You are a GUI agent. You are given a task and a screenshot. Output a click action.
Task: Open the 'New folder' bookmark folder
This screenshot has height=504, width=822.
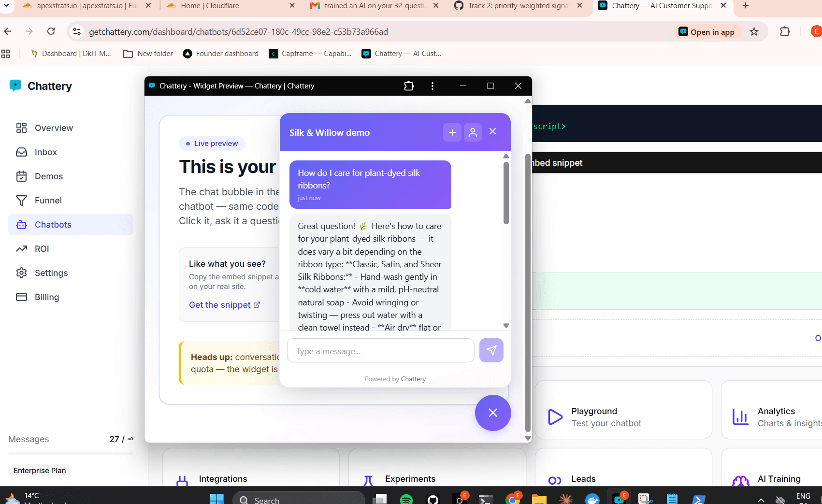(x=148, y=54)
